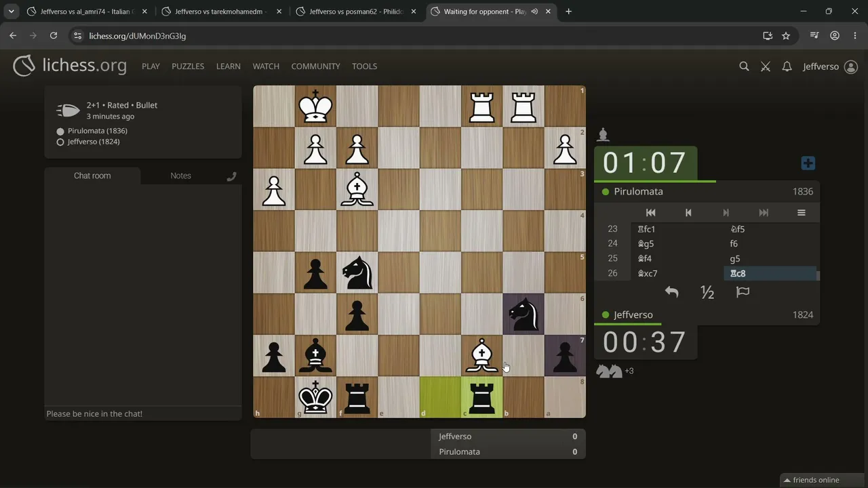Close the Jeffverso vs posman62 tab
The height and width of the screenshot is (488, 868).
coord(413,12)
